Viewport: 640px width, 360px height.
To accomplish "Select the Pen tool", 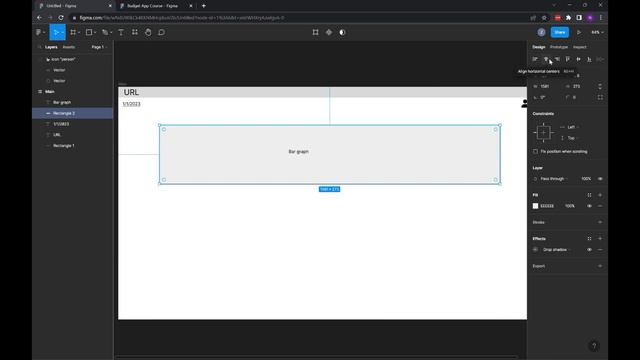I will (x=105, y=32).
